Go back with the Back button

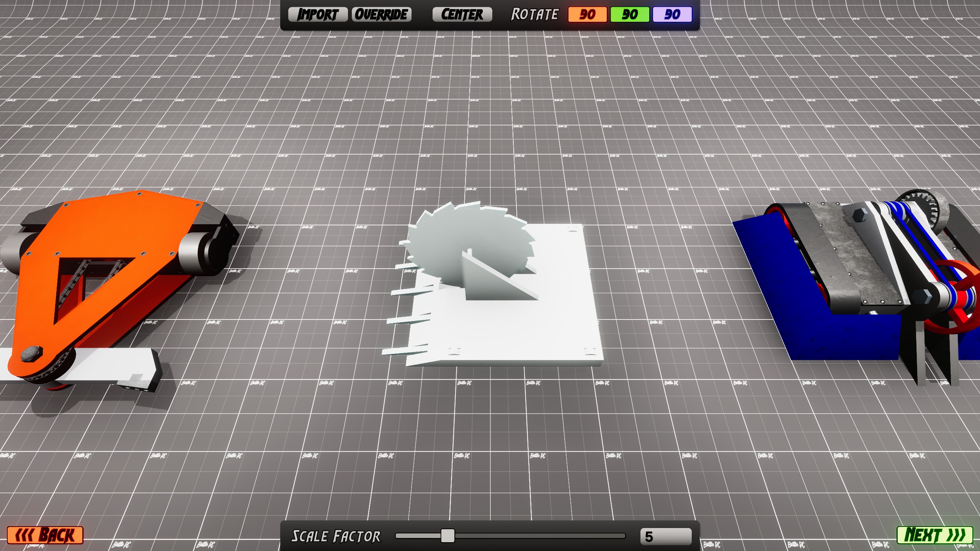[45, 535]
